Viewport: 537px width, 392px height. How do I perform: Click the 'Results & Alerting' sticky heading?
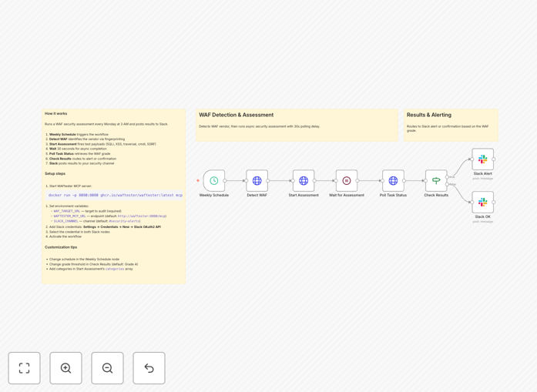coord(429,115)
